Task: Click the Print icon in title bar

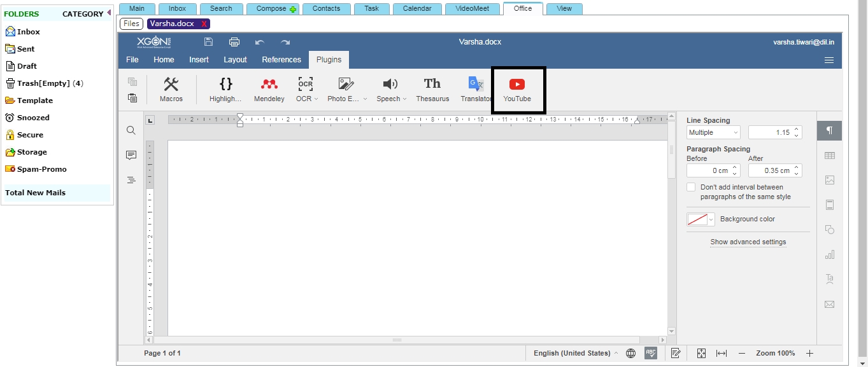Action: click(x=234, y=42)
